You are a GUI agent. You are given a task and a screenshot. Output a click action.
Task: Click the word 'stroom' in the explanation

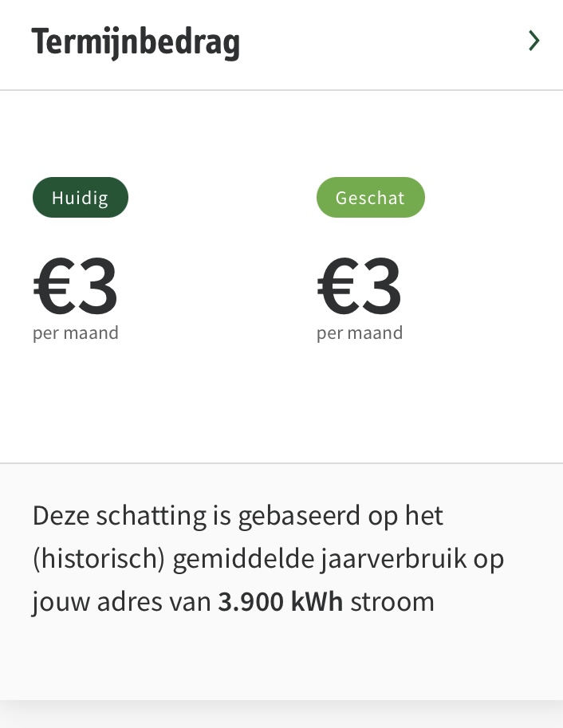(392, 602)
